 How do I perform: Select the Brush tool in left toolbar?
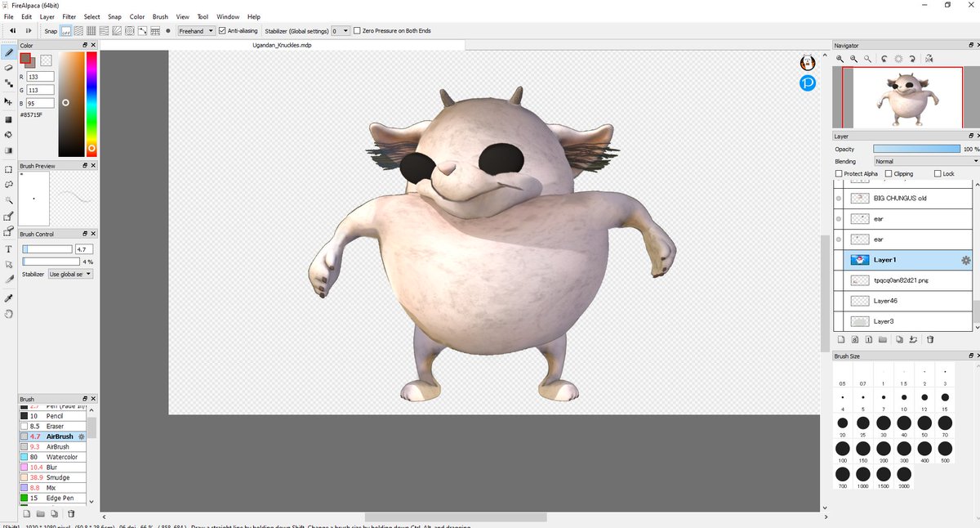8,51
